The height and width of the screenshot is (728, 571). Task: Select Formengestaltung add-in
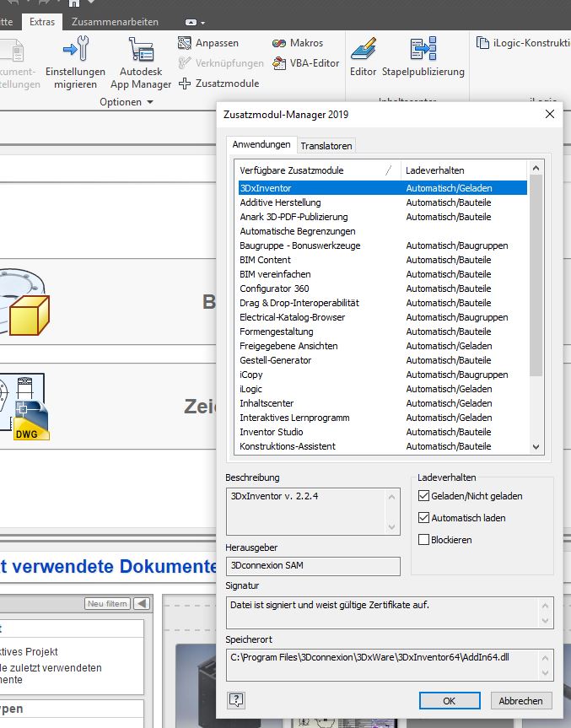point(383,332)
